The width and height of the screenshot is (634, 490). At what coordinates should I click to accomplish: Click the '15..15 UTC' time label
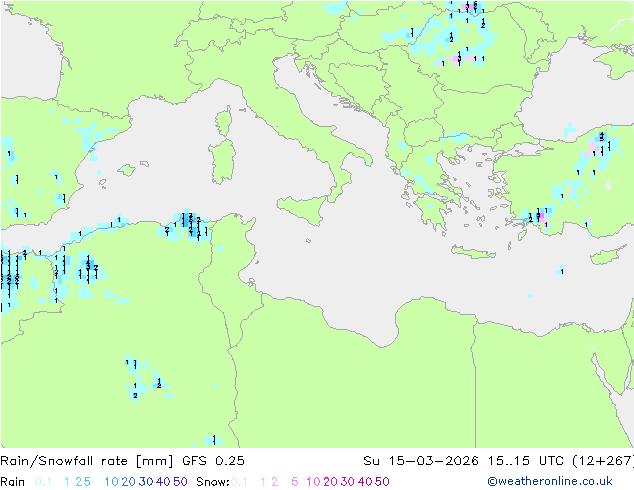pos(527,461)
